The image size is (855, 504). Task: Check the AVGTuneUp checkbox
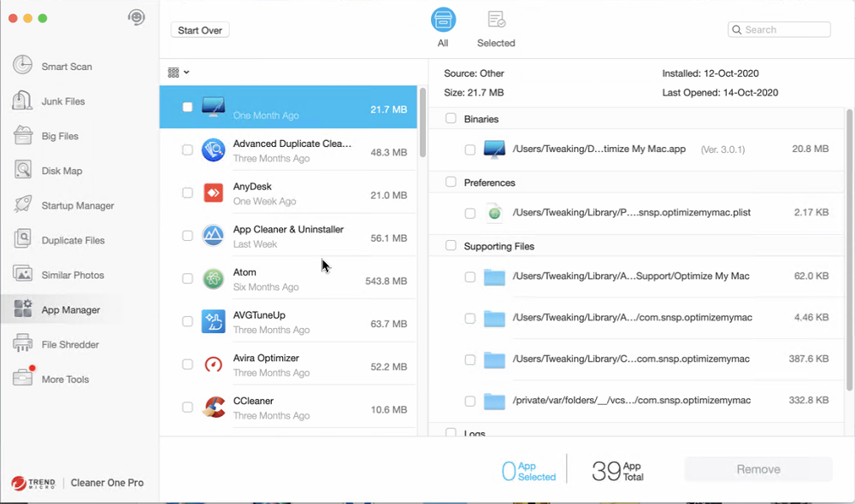click(187, 321)
